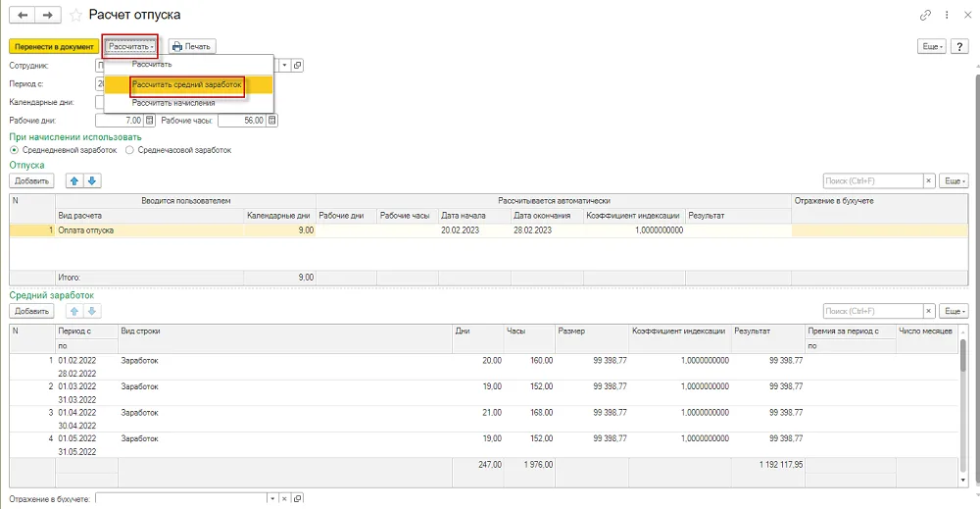Open the top-right Еще menu

click(x=931, y=46)
